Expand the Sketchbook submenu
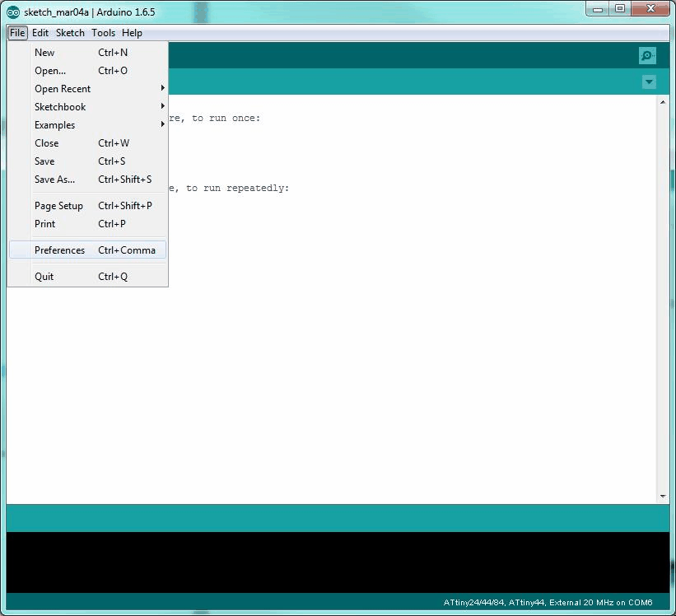 87,106
